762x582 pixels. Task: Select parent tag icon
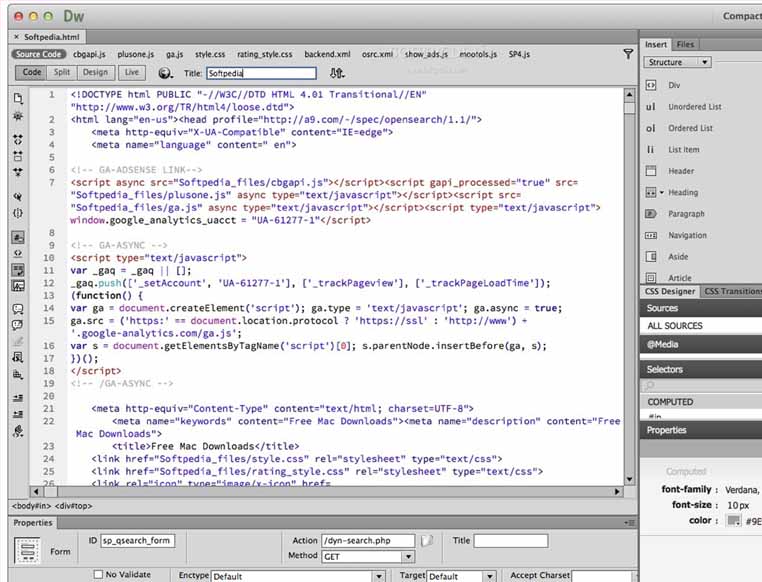click(18, 197)
